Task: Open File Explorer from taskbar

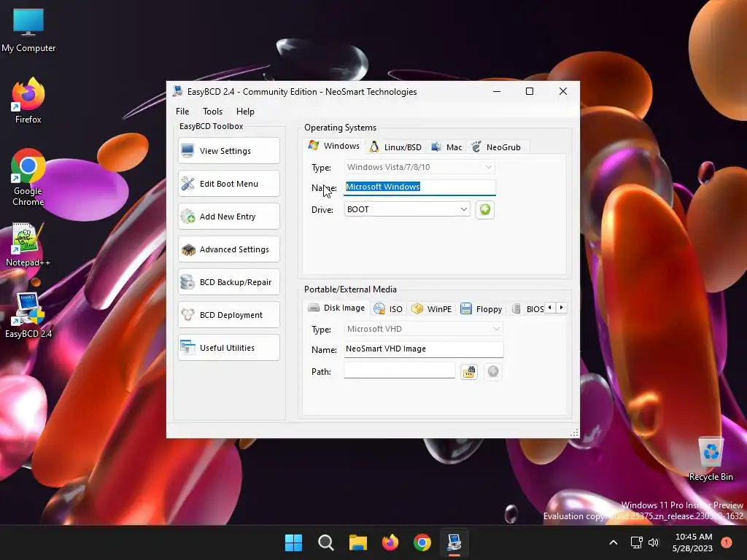Action: [358, 542]
